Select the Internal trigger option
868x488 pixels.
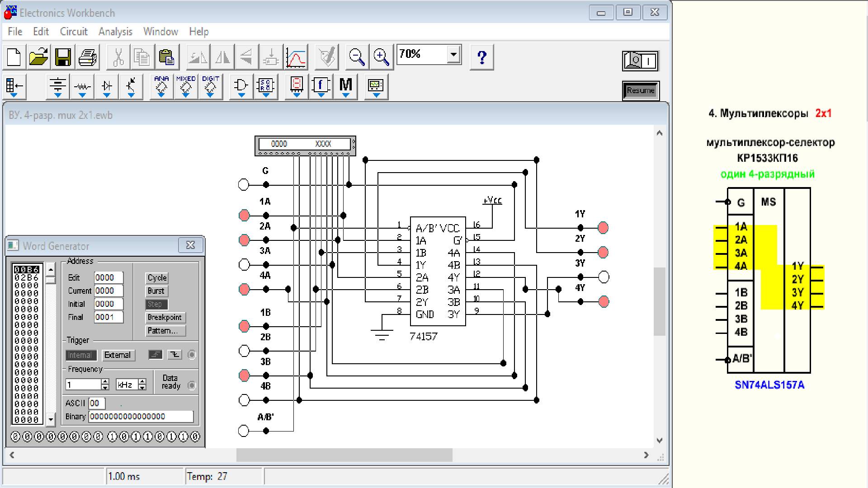80,355
